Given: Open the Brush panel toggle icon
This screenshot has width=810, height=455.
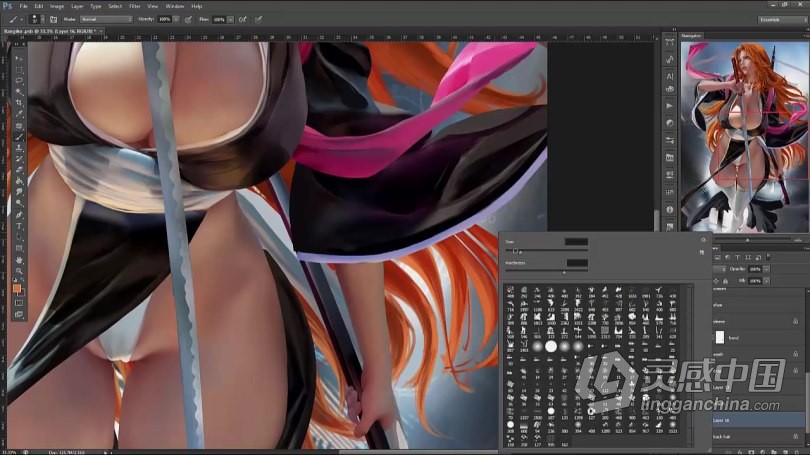Looking at the screenshot, I should [54, 19].
